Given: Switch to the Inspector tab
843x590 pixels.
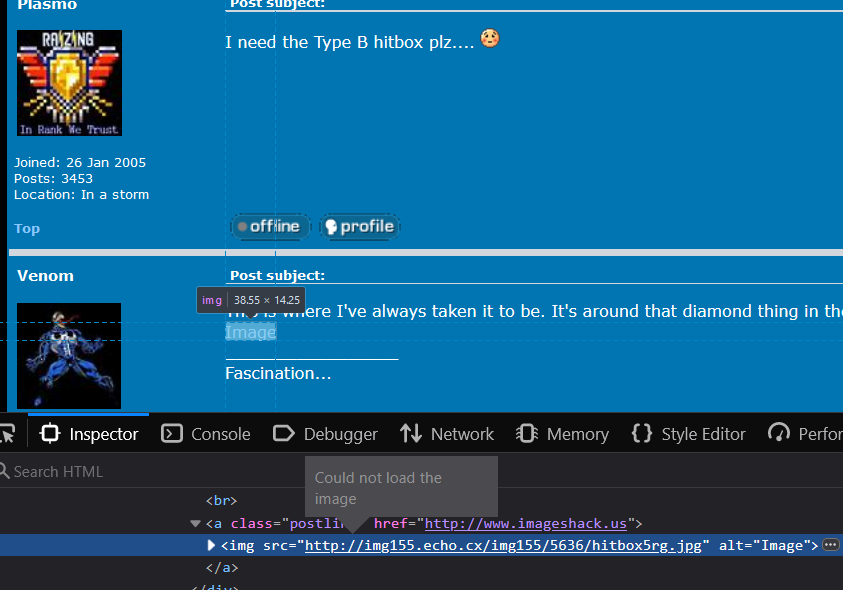Looking at the screenshot, I should [x=89, y=434].
